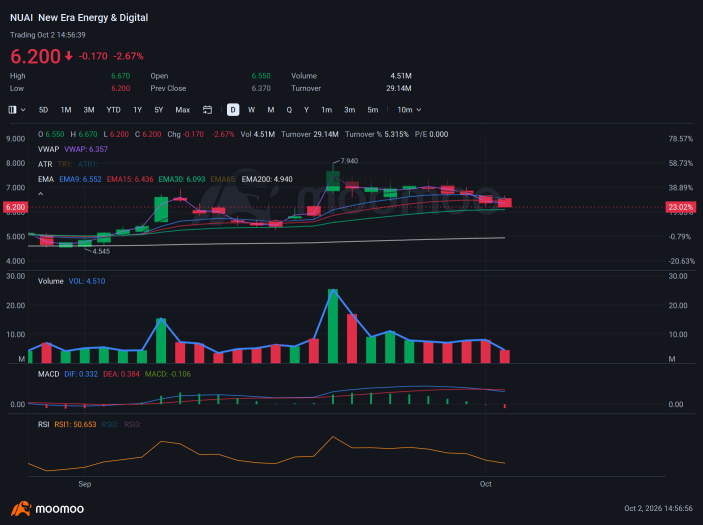The height and width of the screenshot is (525, 703).
Task: Click the RSI indicator label
Action: click(x=43, y=424)
